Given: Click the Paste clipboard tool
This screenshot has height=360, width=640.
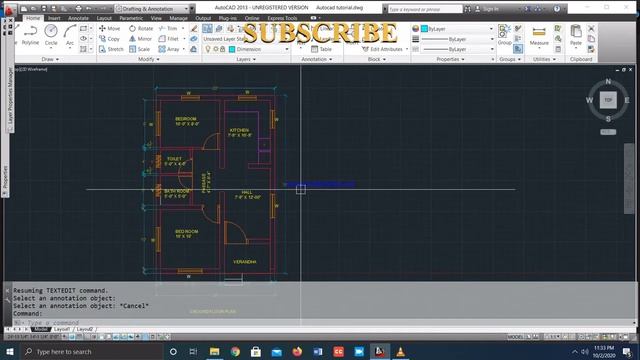Looking at the screenshot, I should tap(576, 35).
